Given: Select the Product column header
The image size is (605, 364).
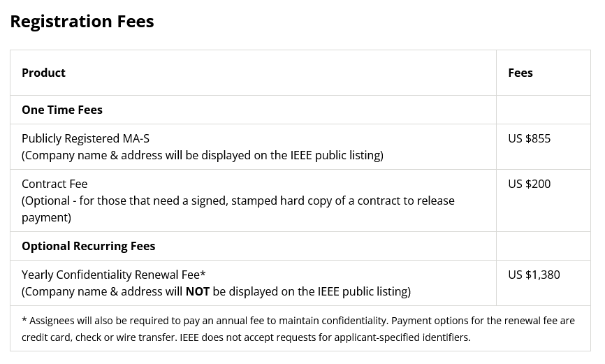Looking at the screenshot, I should click(43, 73).
